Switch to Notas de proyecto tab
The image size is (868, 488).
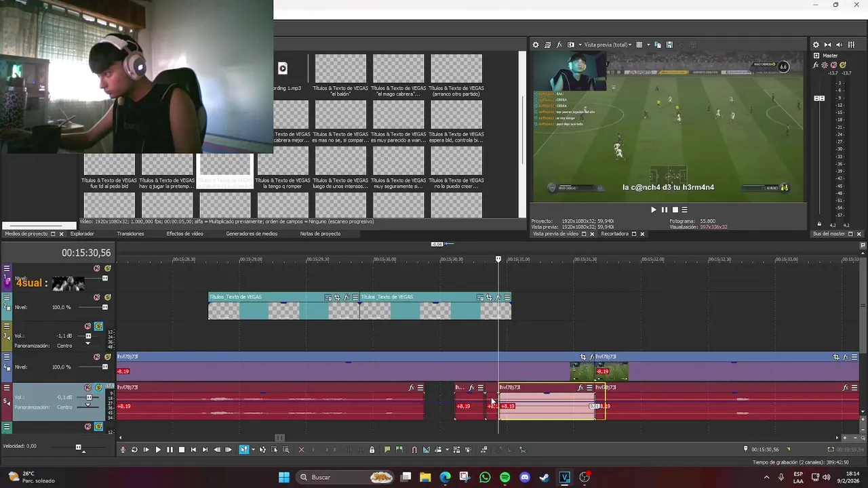click(x=320, y=234)
